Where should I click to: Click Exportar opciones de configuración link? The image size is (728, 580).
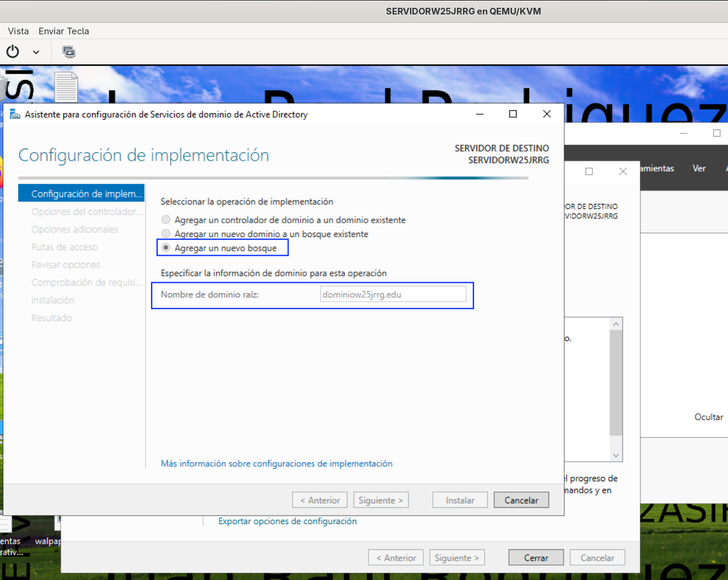coord(287,521)
